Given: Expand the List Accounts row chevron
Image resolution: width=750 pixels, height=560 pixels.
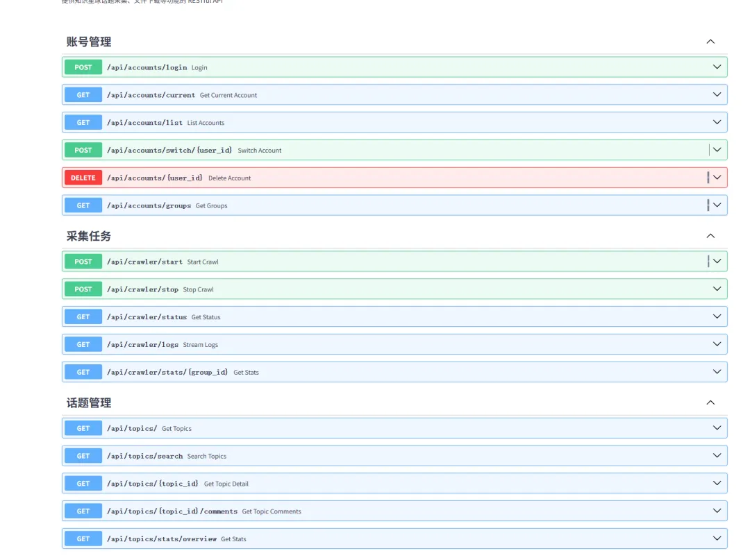Looking at the screenshot, I should tap(717, 122).
